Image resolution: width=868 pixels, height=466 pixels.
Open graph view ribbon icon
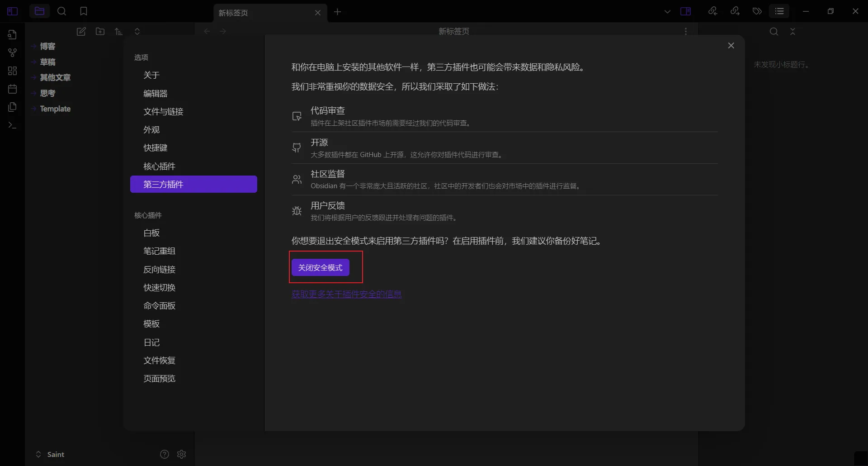[x=13, y=52]
